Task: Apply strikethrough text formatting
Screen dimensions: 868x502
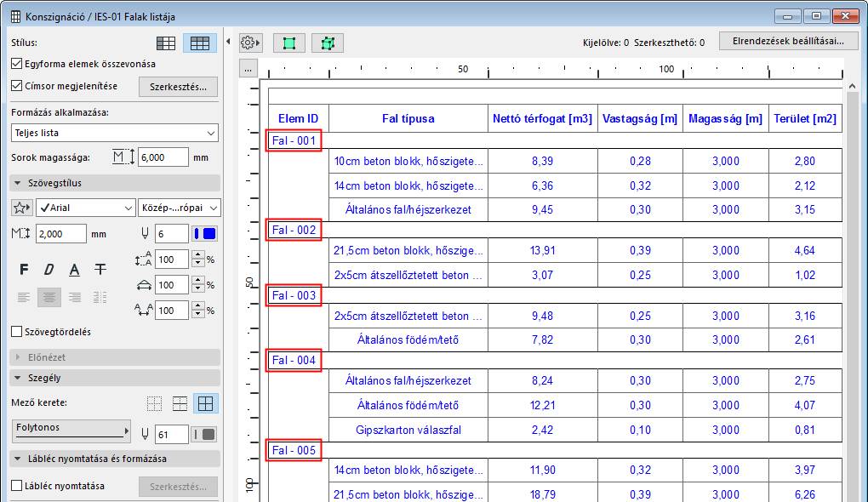Action: 100,270
